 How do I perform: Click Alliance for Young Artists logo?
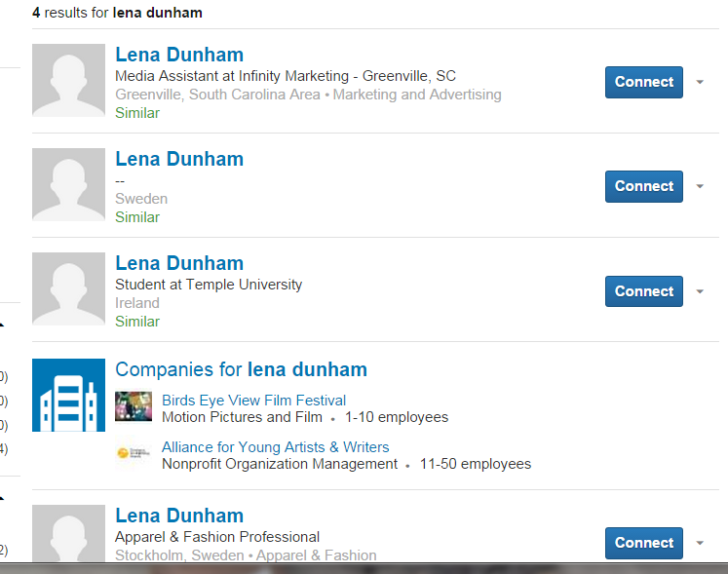pos(134,453)
